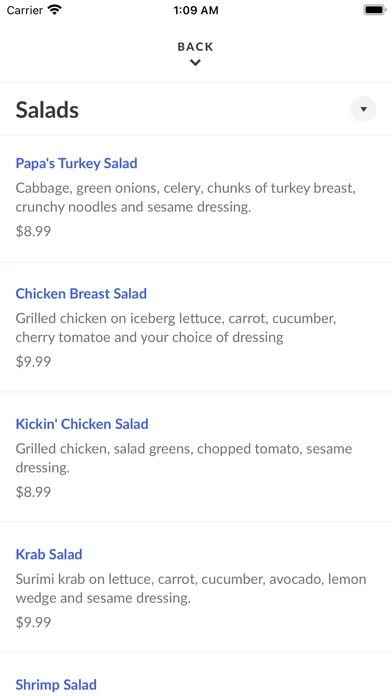This screenshot has height=696, width=392.
Task: Open Shrimp Salad item
Action: tap(56, 684)
